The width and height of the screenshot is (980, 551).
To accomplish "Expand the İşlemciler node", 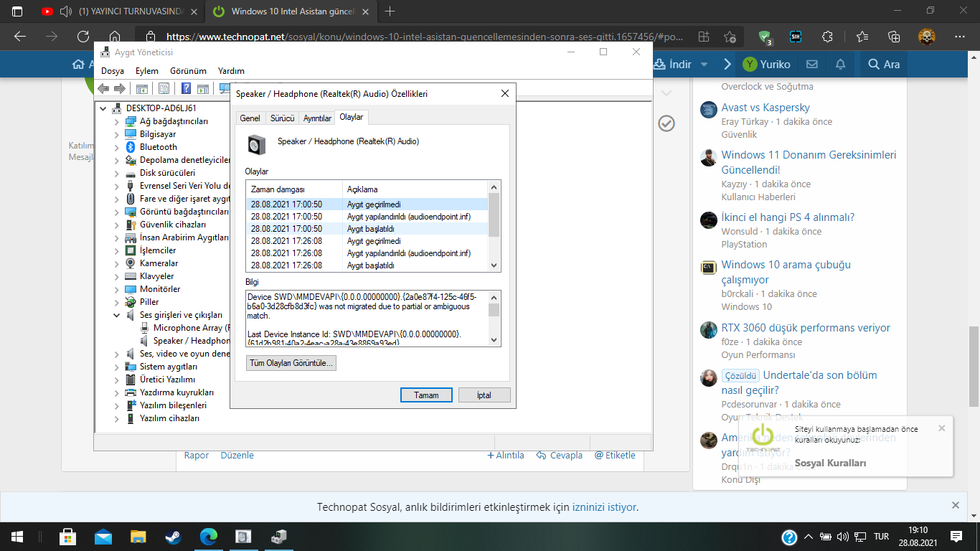I will 117,250.
